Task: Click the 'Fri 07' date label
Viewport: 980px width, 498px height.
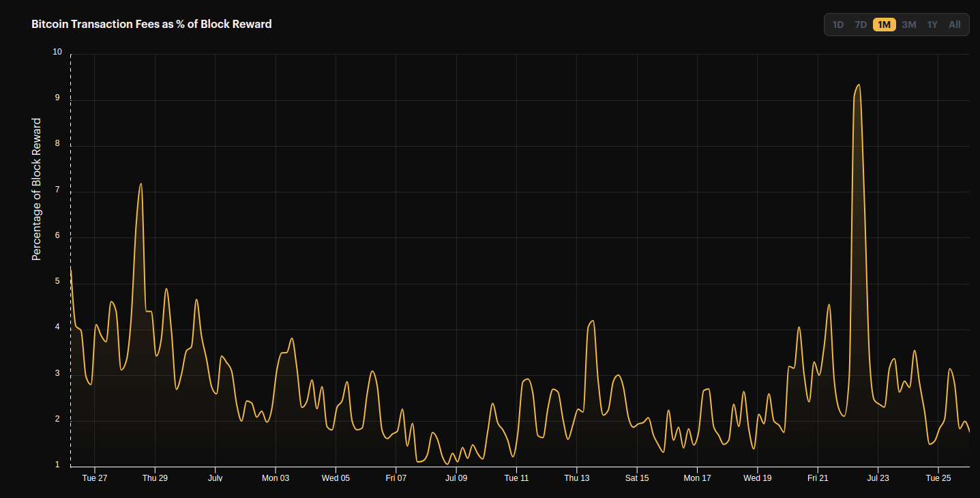Action: [x=396, y=478]
